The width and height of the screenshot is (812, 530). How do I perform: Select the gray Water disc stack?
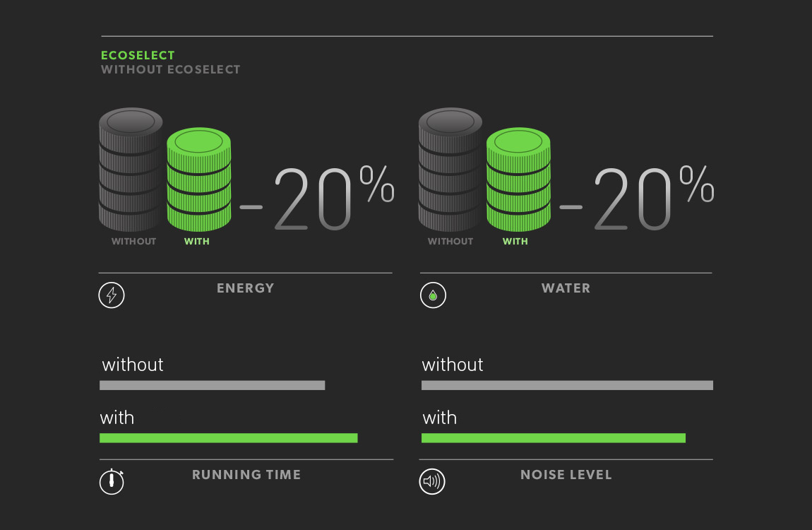pos(450,170)
